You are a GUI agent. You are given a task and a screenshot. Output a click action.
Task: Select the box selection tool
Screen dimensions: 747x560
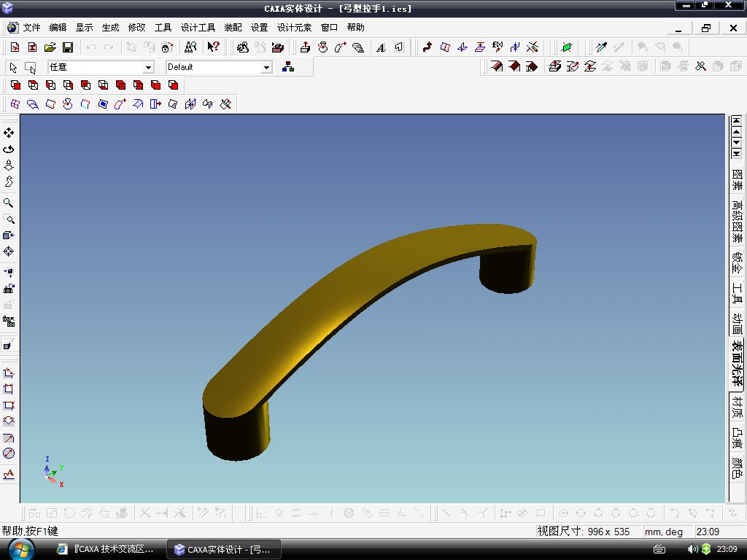(x=31, y=68)
